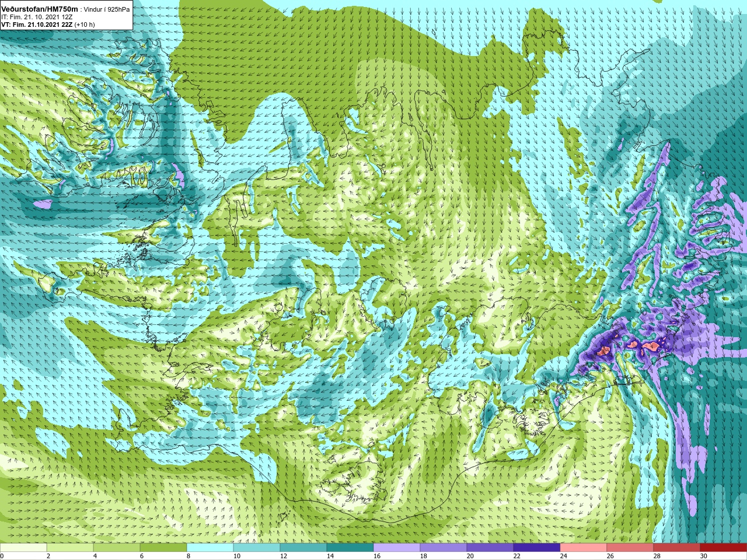Select the 14–16 dark teal legend swatch

(350, 548)
